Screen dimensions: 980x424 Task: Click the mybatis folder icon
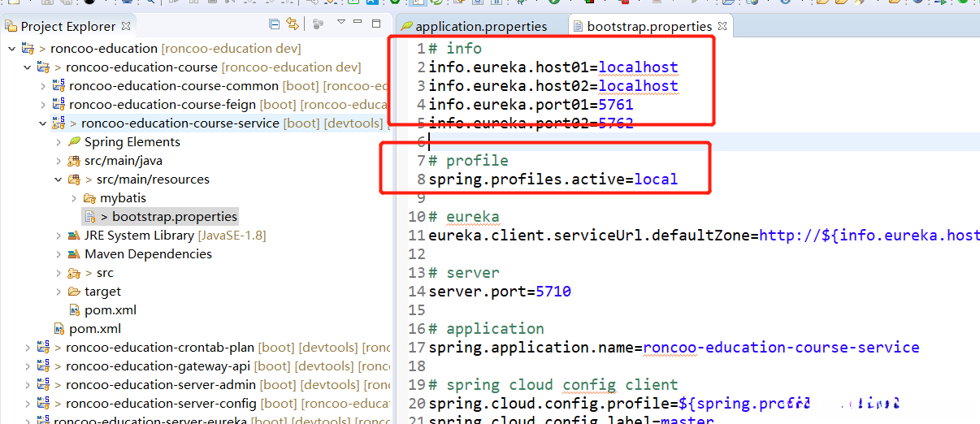point(89,198)
